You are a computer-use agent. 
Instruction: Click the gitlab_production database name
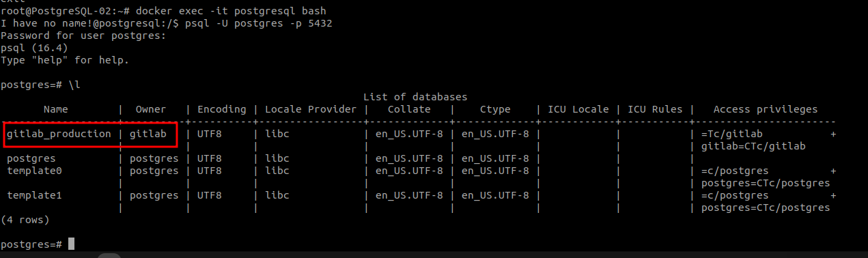tap(59, 134)
